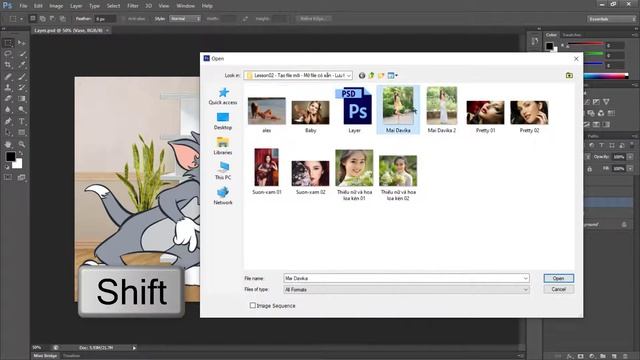The width and height of the screenshot is (640, 360).
Task: Open the History panel icon
Action: 535,41
